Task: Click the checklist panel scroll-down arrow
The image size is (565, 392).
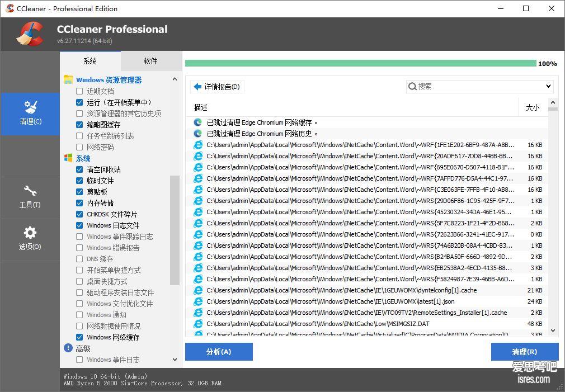Action: 175,359
